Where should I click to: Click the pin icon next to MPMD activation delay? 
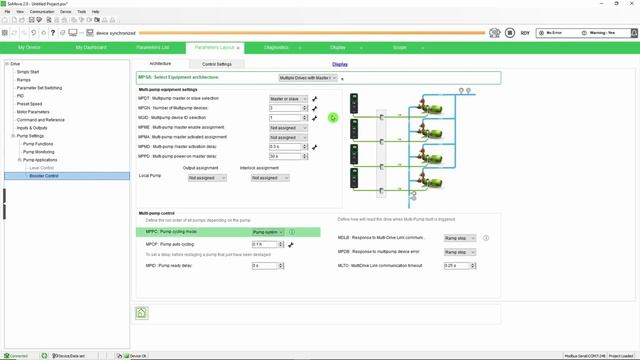(x=314, y=147)
